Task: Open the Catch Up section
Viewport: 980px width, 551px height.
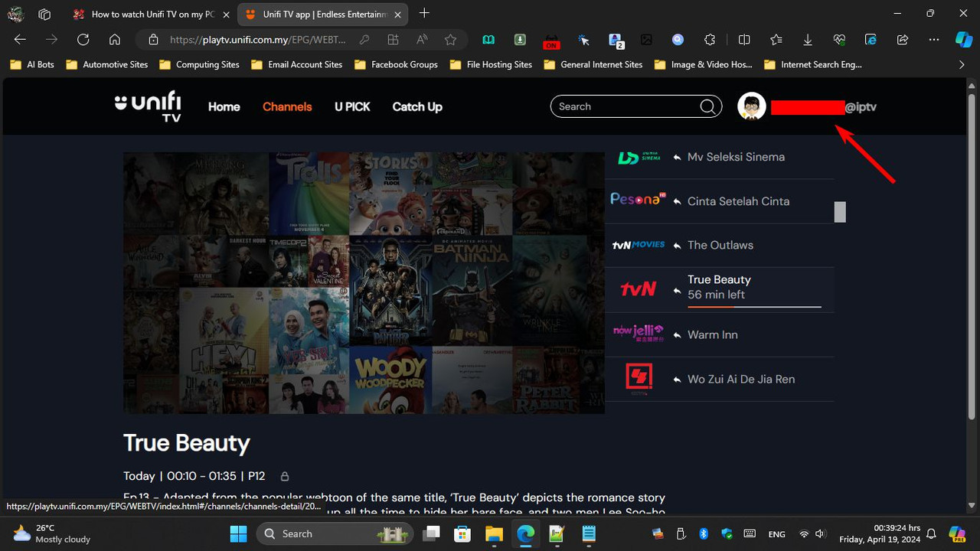Action: 417,106
